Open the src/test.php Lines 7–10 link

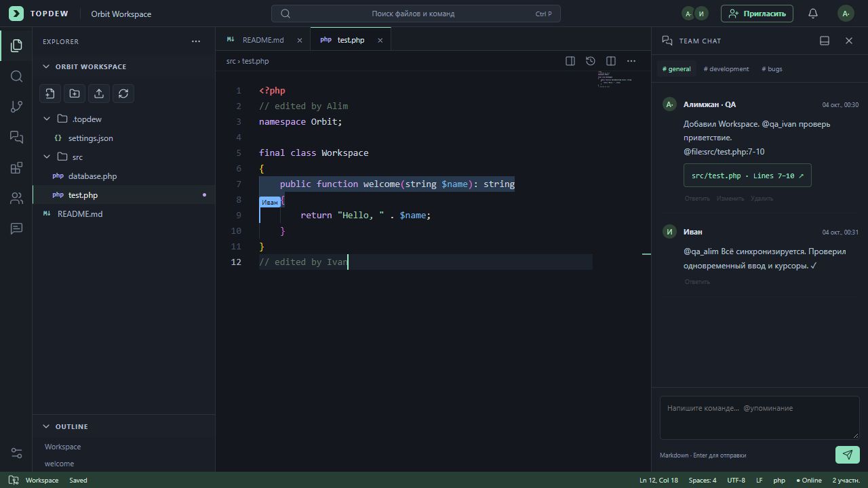[x=747, y=176]
